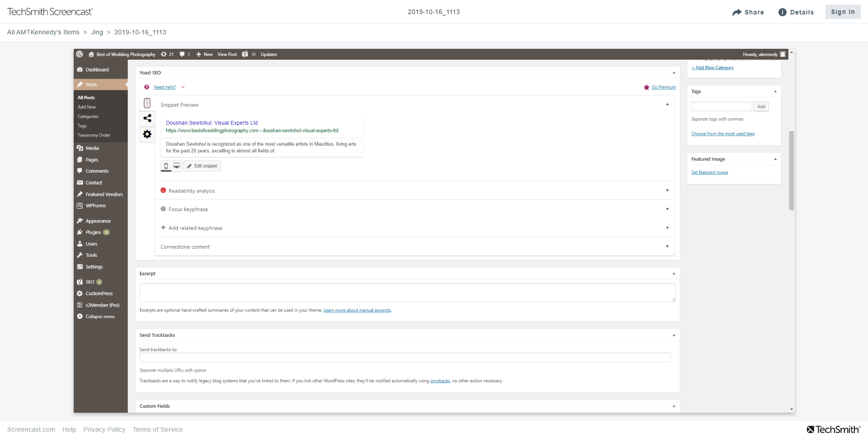Screen dimensions: 868x438
Task: Click the Screencast Share button
Action: (748, 12)
